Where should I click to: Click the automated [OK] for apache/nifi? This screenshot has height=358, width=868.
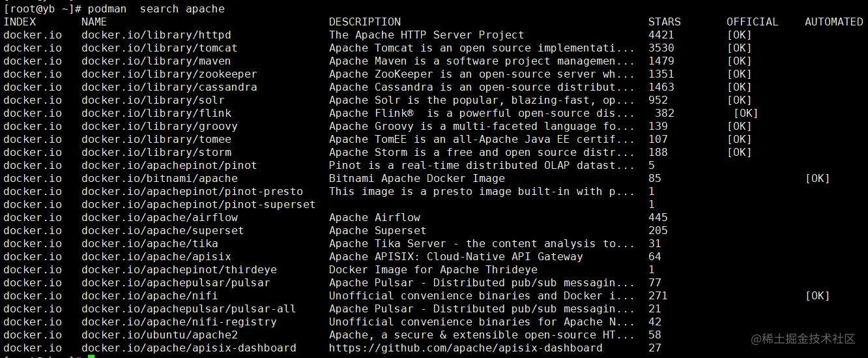817,296
